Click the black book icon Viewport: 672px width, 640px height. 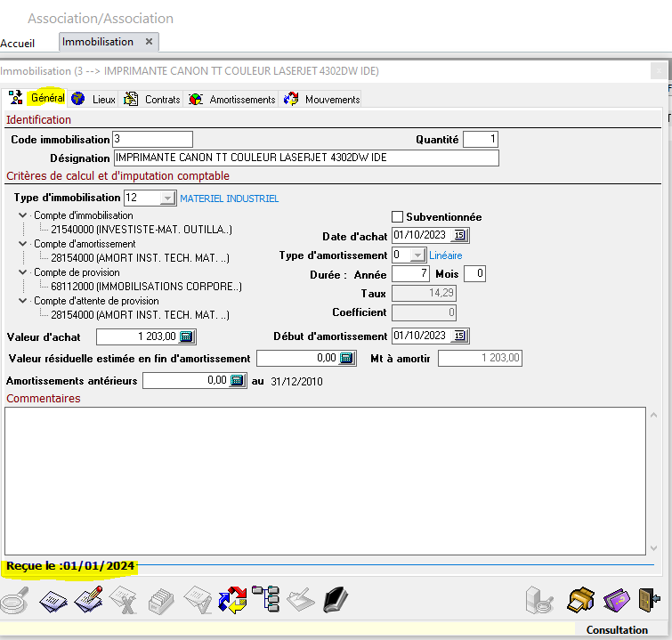pyautogui.click(x=336, y=599)
